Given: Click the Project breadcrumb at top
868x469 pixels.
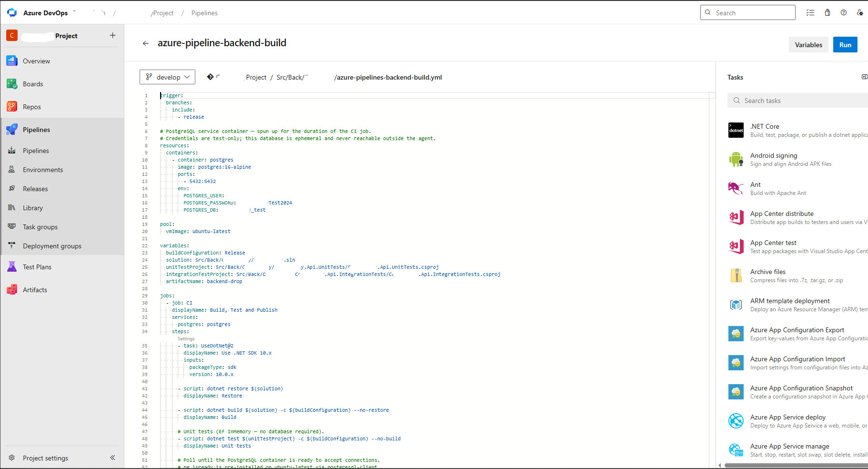Looking at the screenshot, I should 163,13.
